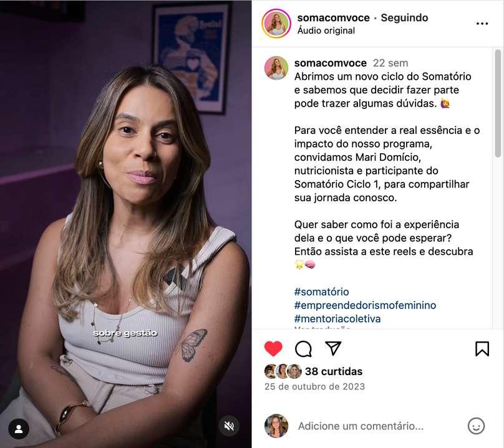Toggle video sound with muted speaker icon
This screenshot has width=504, height=448.
(x=229, y=426)
